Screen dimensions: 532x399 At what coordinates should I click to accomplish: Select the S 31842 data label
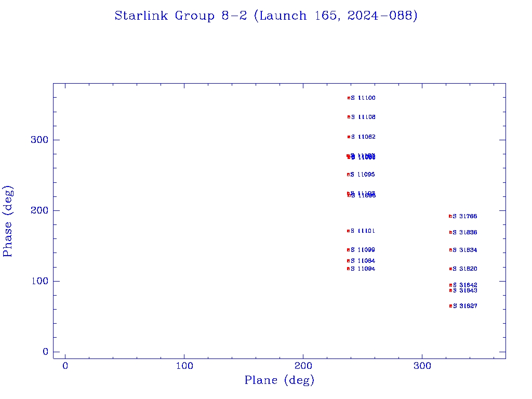click(465, 285)
